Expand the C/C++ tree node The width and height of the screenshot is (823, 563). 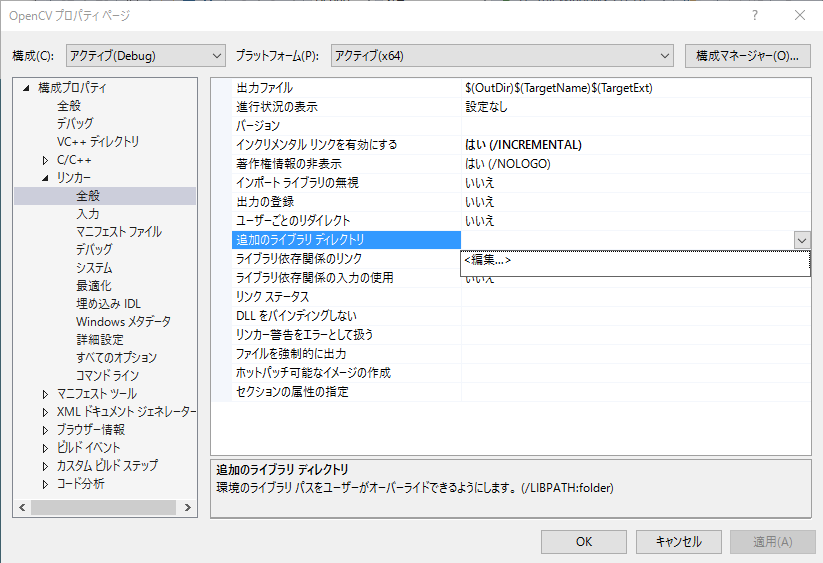(x=45, y=160)
